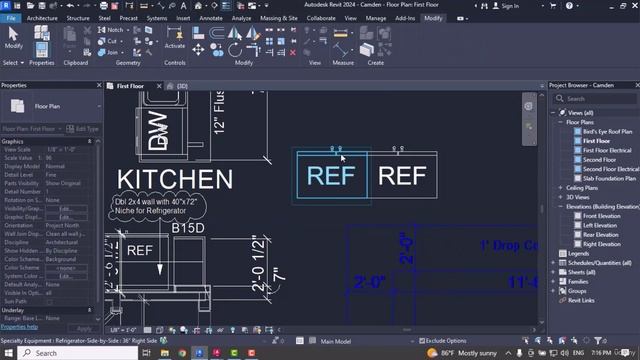Toggle the Properties palette ribbon button
The width and height of the screenshot is (640, 360).
click(x=42, y=50)
